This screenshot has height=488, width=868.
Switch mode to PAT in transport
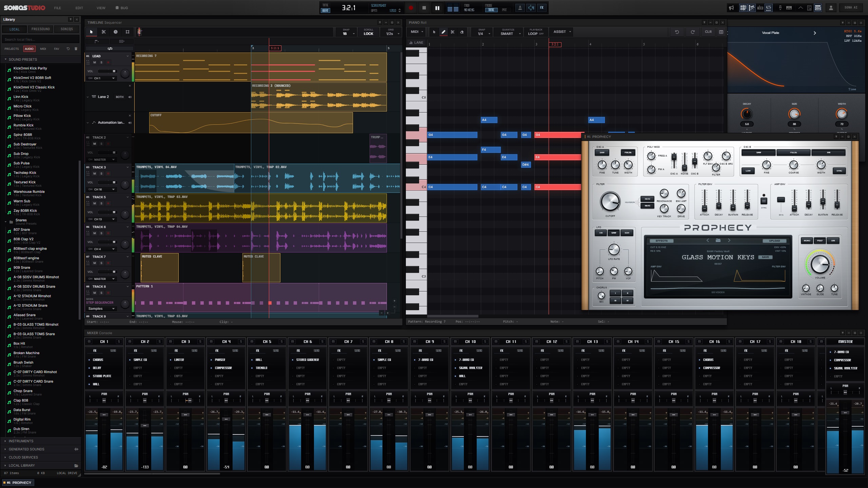504,10
